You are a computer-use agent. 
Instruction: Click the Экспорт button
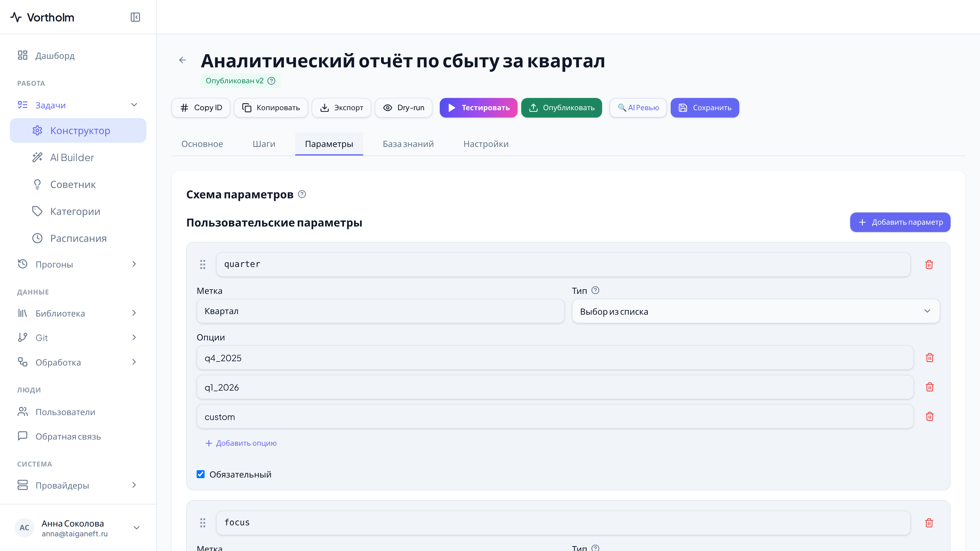pos(341,108)
